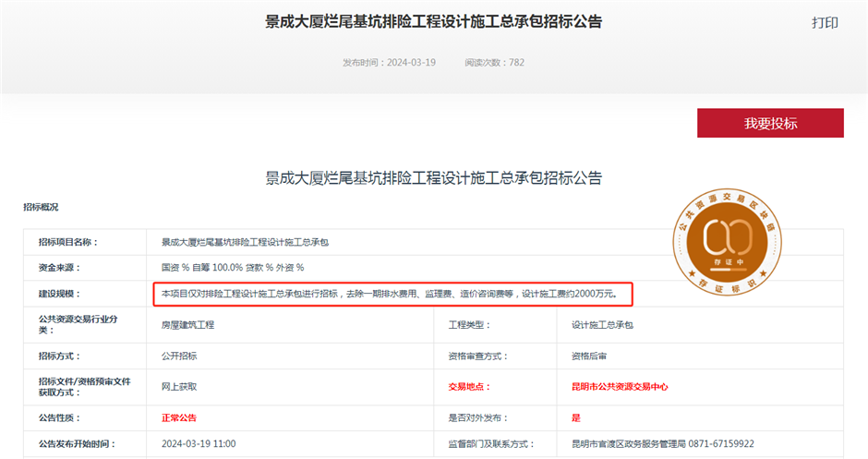The height and width of the screenshot is (459, 868).
Task: Click the red 昆明市公共资源交易中心 trading location
Action: click(620, 387)
